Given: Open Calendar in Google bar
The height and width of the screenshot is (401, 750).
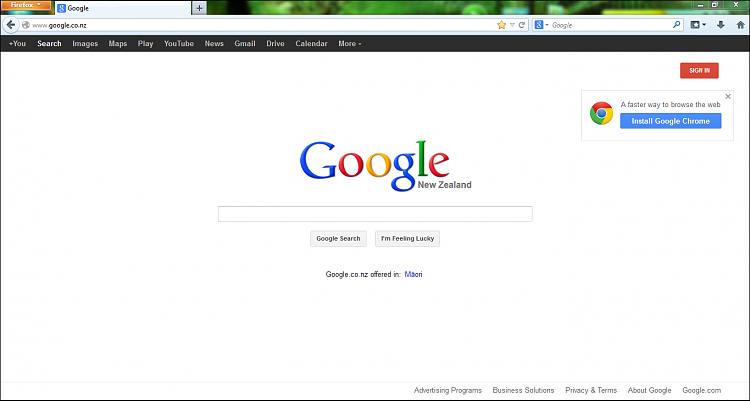Looking at the screenshot, I should click(311, 44).
